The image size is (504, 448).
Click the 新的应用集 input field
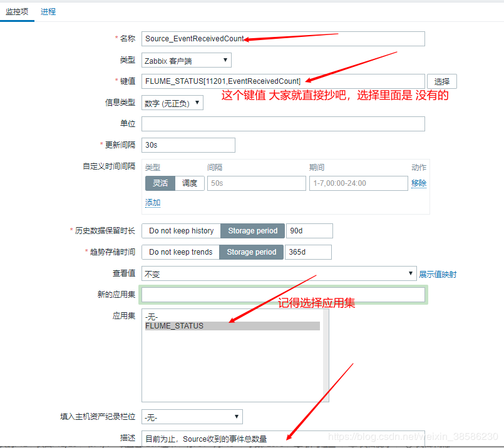point(283,295)
